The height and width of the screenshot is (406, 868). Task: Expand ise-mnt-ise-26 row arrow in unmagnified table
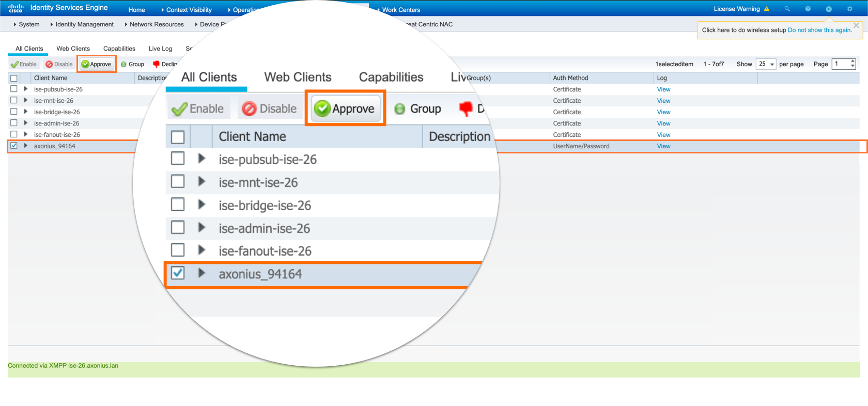pos(25,100)
